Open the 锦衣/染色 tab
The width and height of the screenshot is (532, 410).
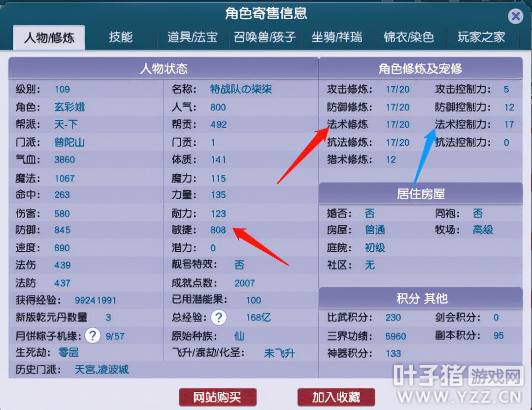(408, 37)
